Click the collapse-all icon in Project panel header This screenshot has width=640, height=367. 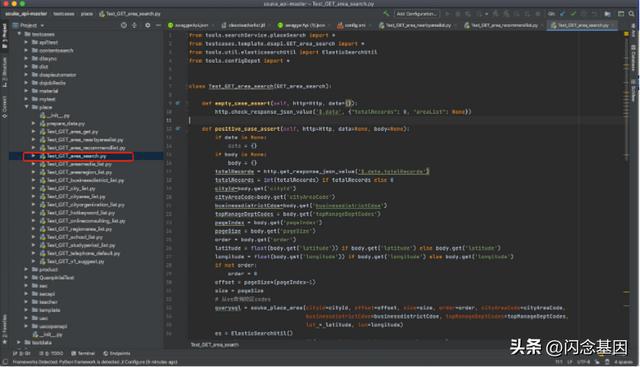pos(134,25)
